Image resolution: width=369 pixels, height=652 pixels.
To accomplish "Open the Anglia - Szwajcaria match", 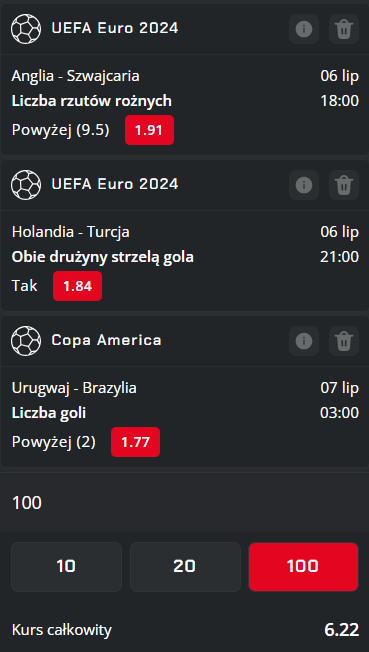I will (76, 76).
